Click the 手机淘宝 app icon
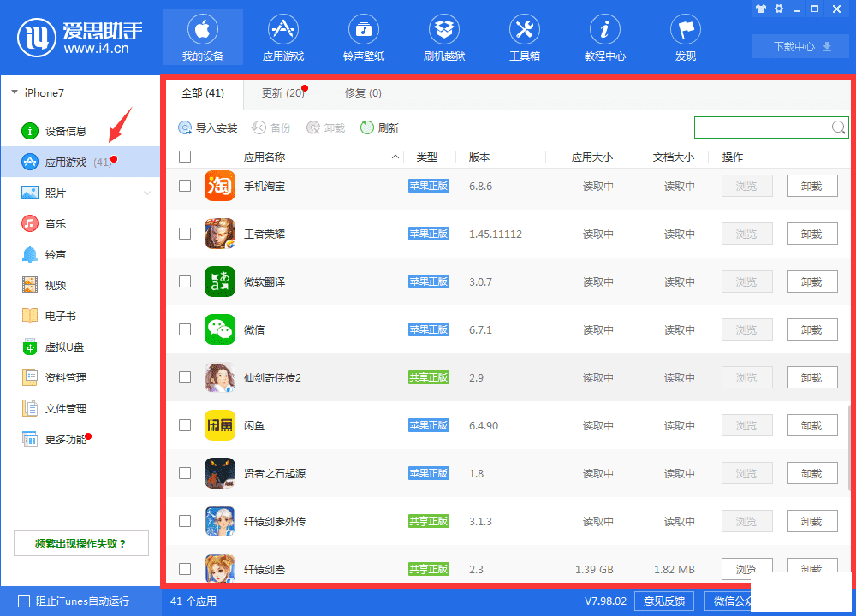The image size is (856, 616). click(219, 186)
